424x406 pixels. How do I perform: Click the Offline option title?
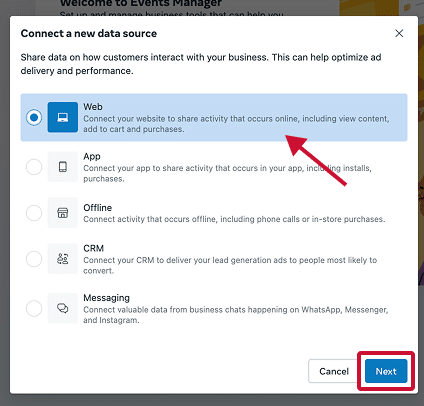tap(98, 208)
